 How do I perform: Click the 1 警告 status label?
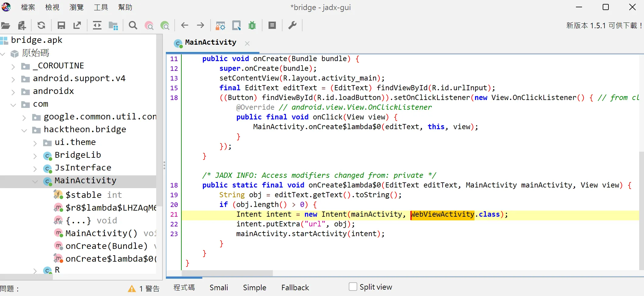click(x=149, y=289)
